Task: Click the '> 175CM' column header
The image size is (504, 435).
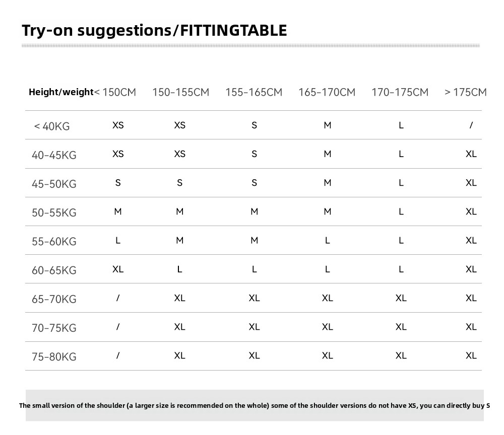Action: pyautogui.click(x=466, y=93)
